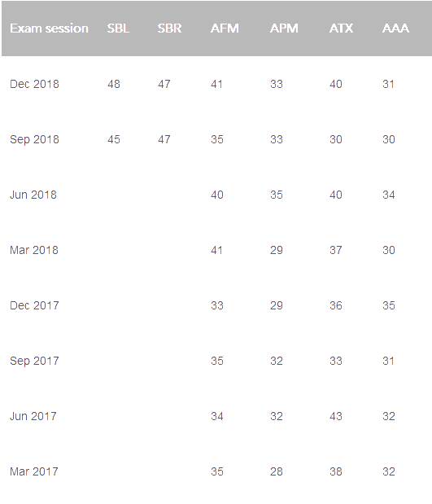Select the Sep 2018 row label
The height and width of the screenshot is (504, 432).
coord(34,139)
